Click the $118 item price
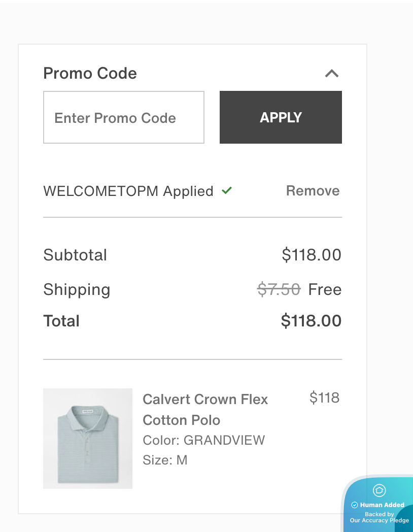The width and height of the screenshot is (413, 532). [324, 398]
